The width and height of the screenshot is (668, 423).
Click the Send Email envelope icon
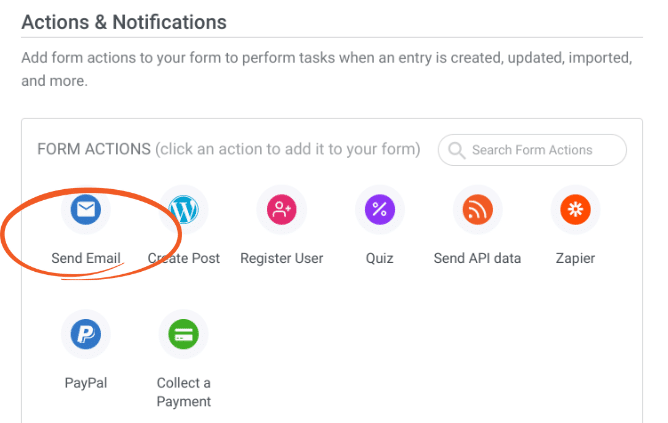point(86,210)
